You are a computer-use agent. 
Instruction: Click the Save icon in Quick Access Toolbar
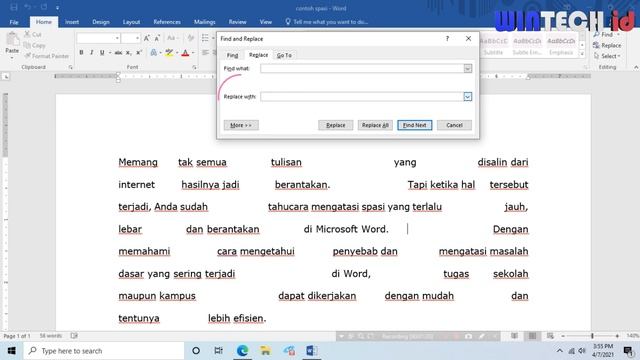(x=13, y=7)
